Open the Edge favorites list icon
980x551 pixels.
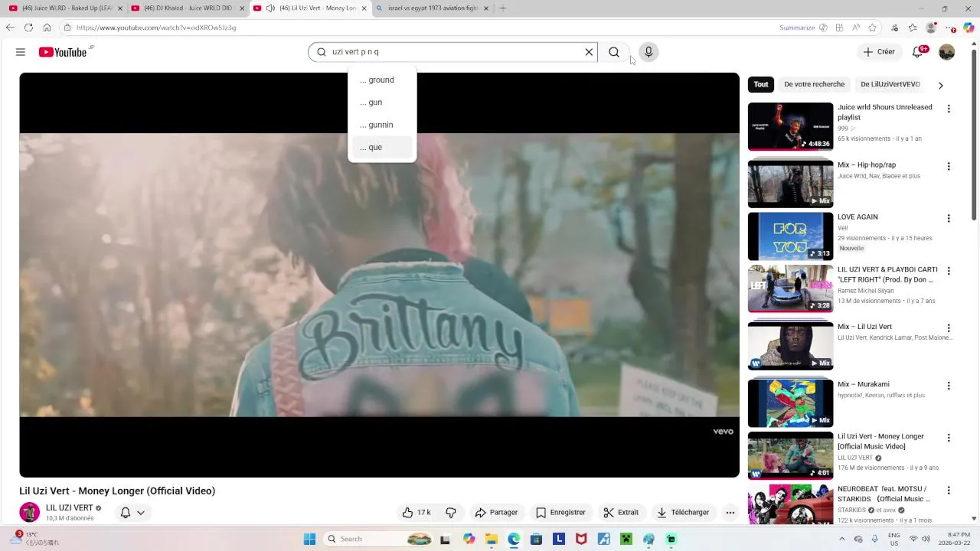point(912,28)
